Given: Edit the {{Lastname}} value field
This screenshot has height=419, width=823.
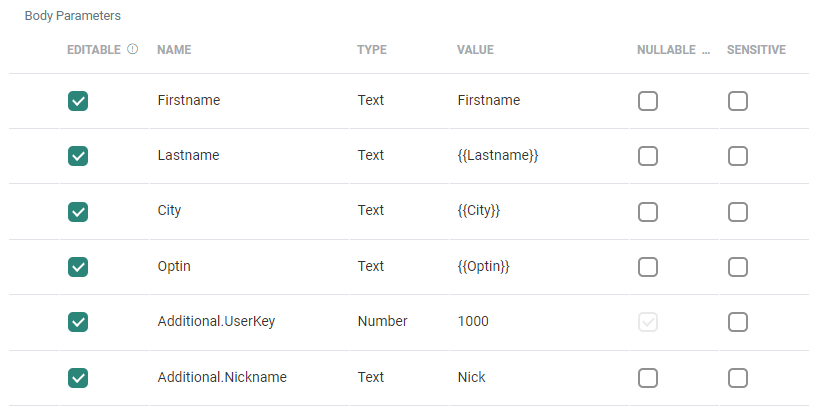Looking at the screenshot, I should coord(497,156).
